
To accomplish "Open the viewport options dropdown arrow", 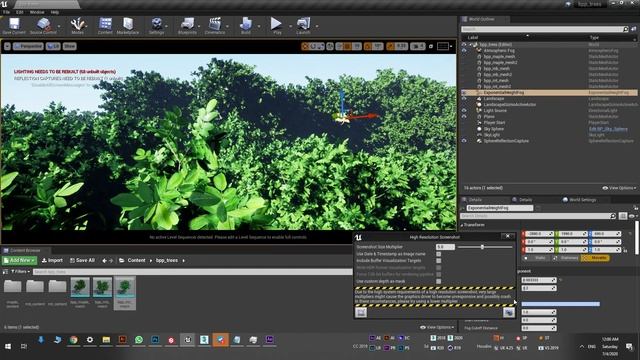I will (x=7, y=46).
